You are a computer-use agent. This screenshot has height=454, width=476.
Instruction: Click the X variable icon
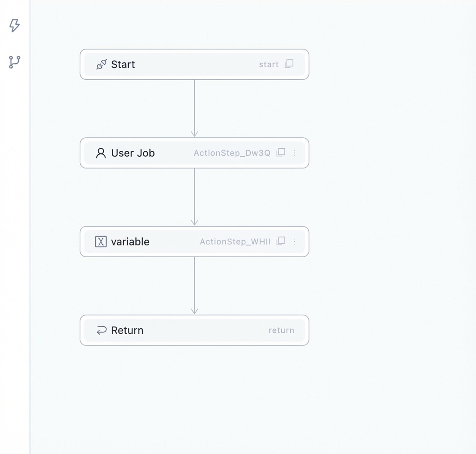point(101,242)
